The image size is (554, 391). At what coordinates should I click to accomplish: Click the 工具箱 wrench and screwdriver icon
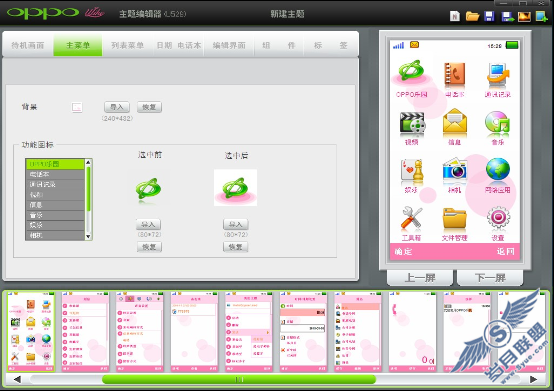pyautogui.click(x=412, y=218)
